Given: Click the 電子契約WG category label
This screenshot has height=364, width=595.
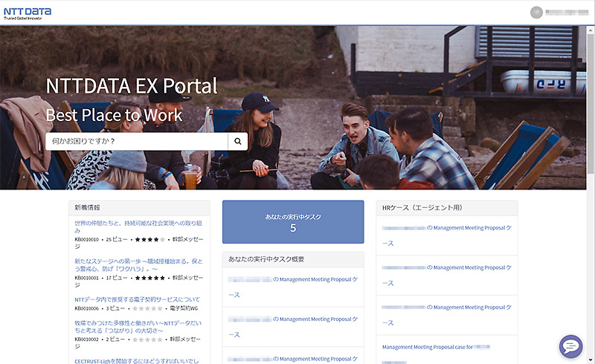Looking at the screenshot, I should point(184,308).
